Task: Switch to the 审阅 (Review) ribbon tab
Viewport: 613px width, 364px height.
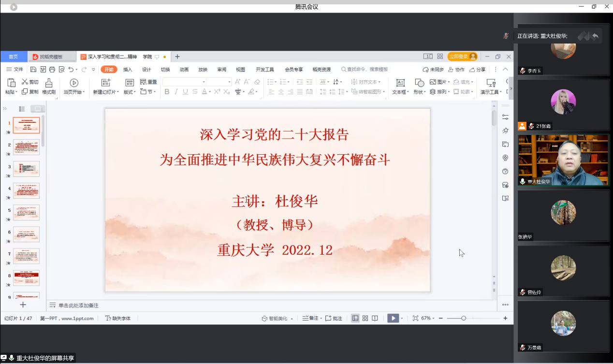Action: (x=221, y=70)
